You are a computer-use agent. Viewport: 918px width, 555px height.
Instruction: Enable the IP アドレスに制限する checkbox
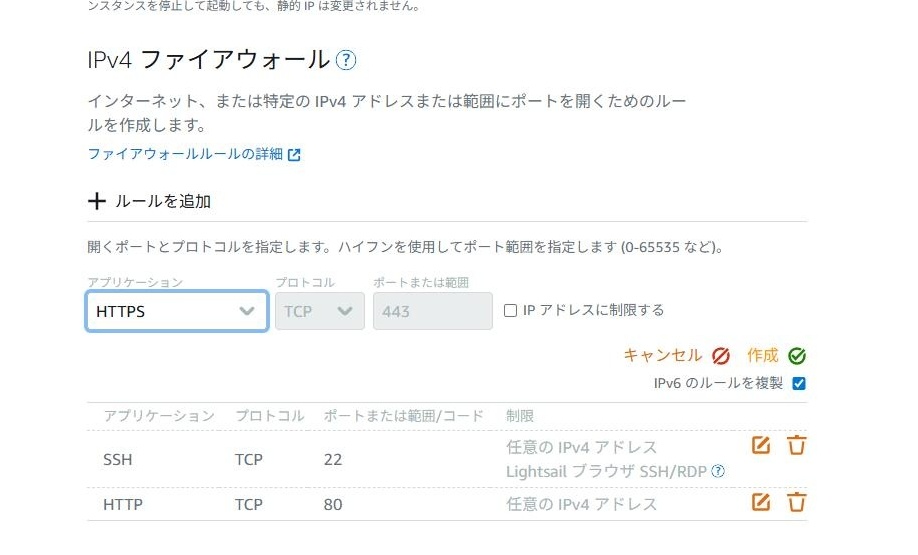pyautogui.click(x=511, y=311)
